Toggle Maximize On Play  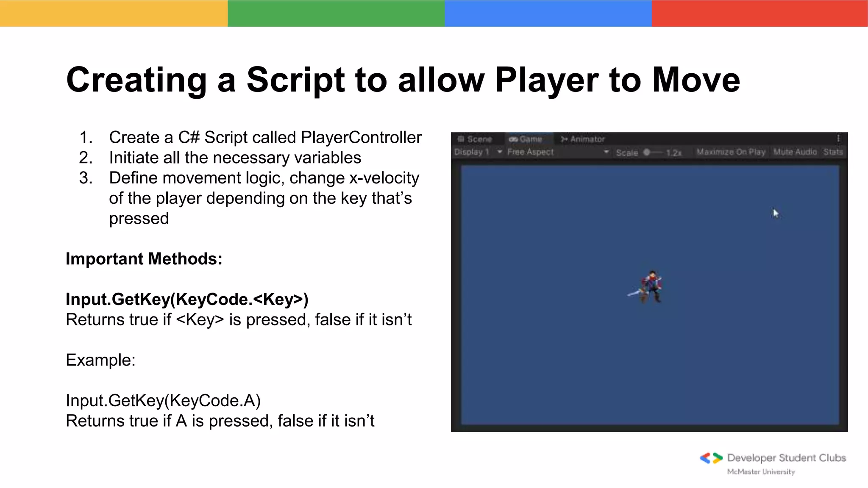click(x=731, y=152)
